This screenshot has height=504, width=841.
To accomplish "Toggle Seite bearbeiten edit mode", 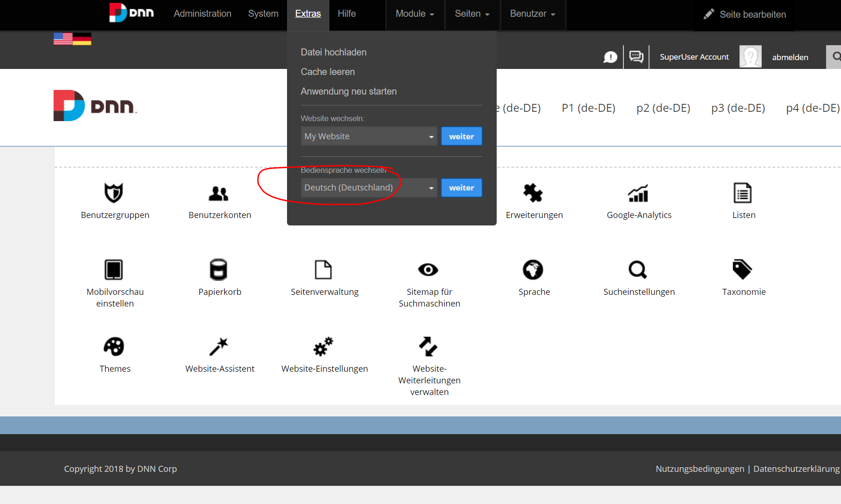I will 744,14.
